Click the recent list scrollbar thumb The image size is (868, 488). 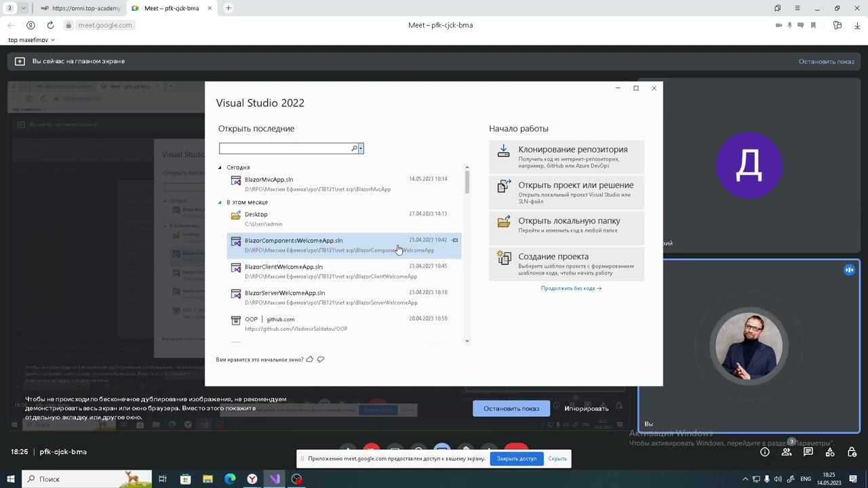click(467, 182)
